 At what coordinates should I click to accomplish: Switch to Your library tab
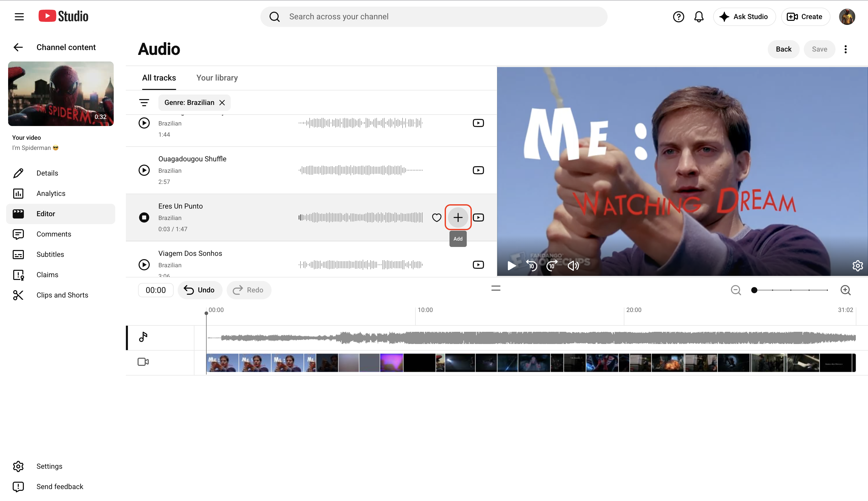pyautogui.click(x=217, y=78)
